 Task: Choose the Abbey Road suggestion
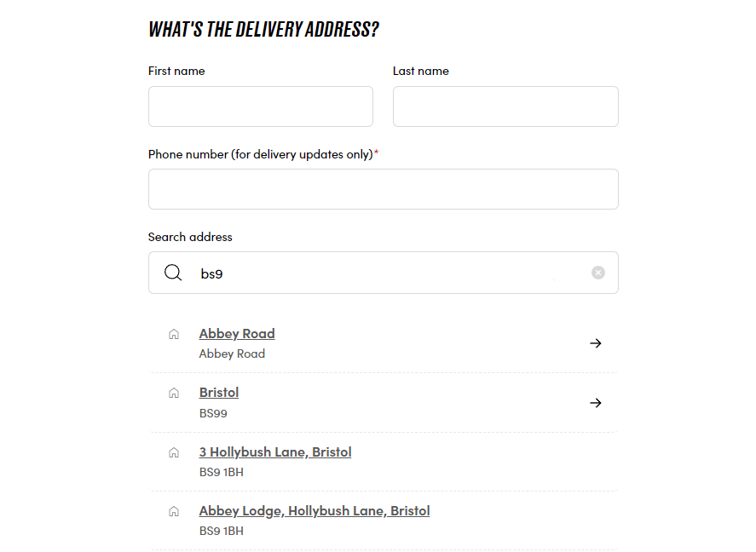point(236,333)
